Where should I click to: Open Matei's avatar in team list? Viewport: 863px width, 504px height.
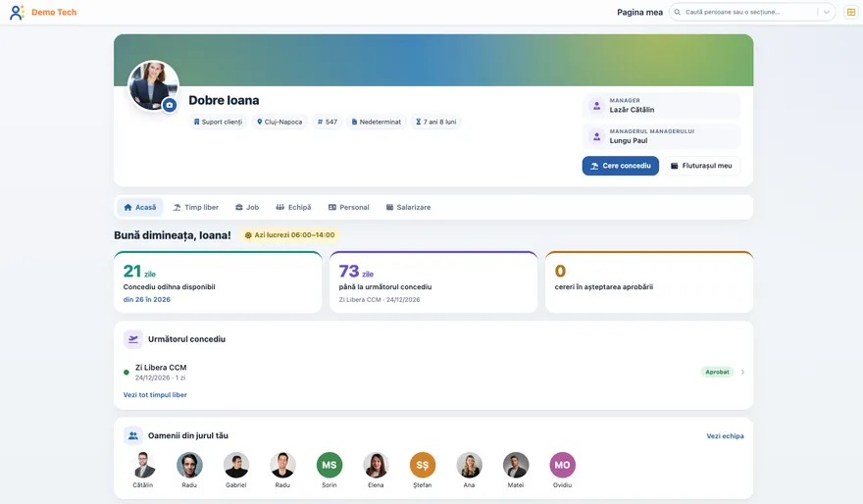pos(516,465)
